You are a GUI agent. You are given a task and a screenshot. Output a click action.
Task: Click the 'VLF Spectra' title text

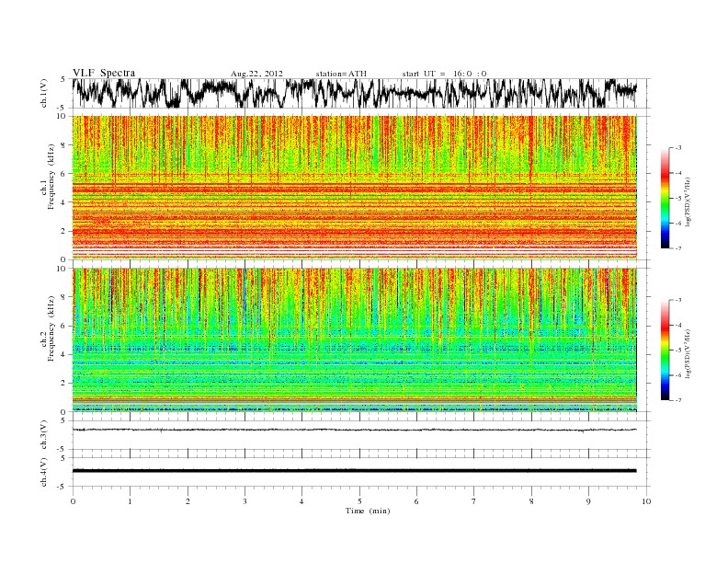click(104, 73)
